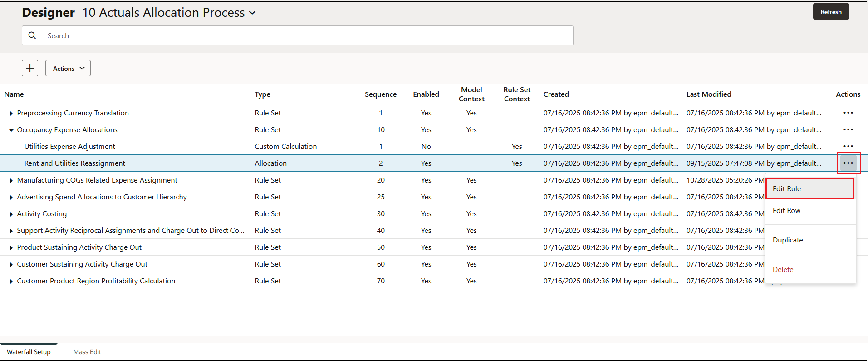Open the model selector chevron beside title
Image resolution: width=868 pixels, height=361 pixels.
pyautogui.click(x=252, y=13)
